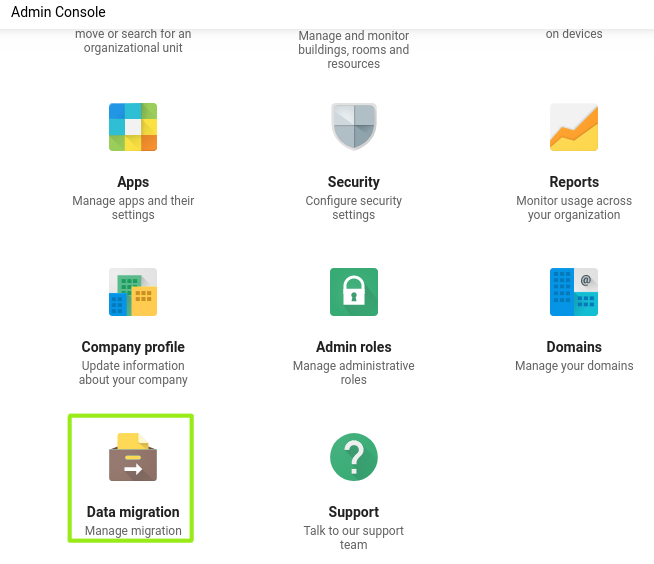Open the Apps colorful grid icon

133,127
